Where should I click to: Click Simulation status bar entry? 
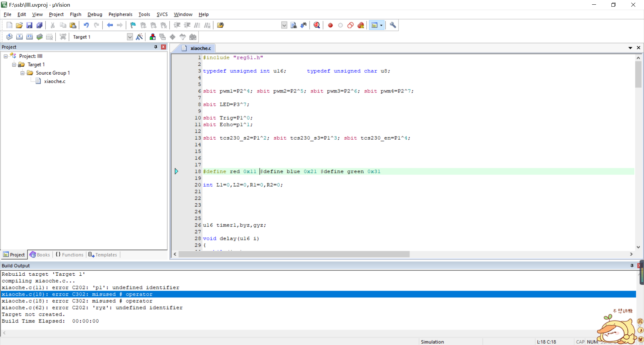(432, 342)
